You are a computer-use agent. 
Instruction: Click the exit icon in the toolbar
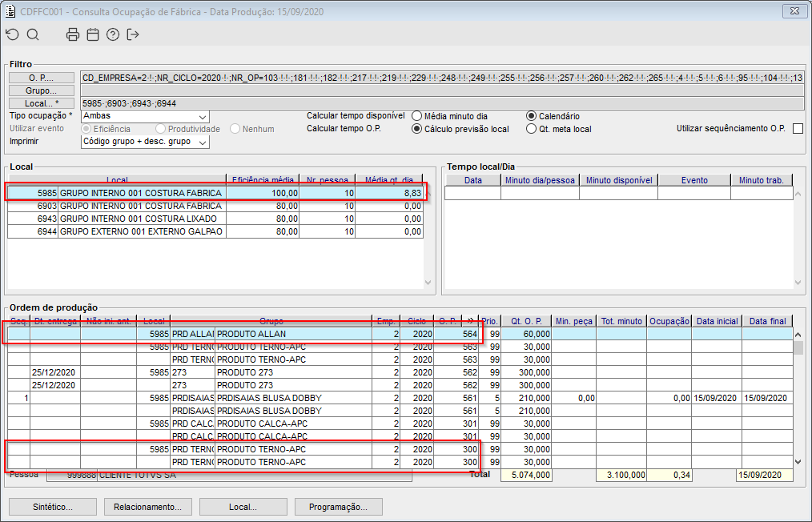(133, 34)
